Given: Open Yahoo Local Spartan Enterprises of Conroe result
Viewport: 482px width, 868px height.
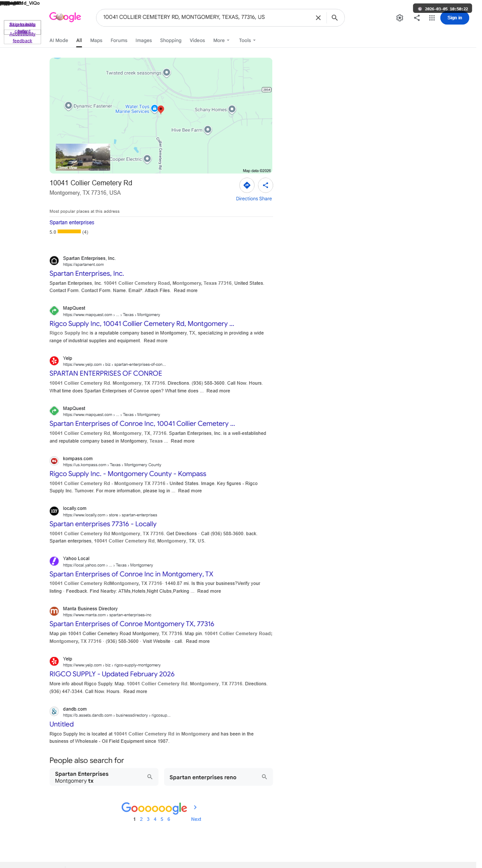Looking at the screenshot, I should point(131,574).
